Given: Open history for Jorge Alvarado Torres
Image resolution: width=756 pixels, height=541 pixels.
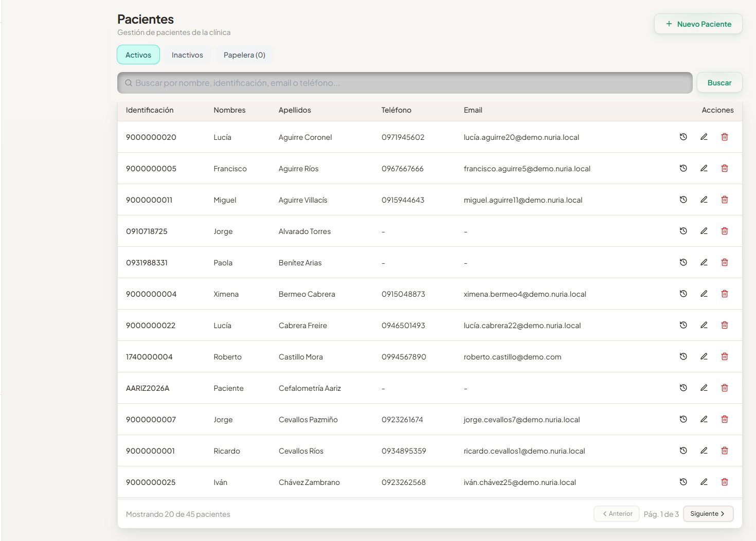Looking at the screenshot, I should (x=683, y=231).
